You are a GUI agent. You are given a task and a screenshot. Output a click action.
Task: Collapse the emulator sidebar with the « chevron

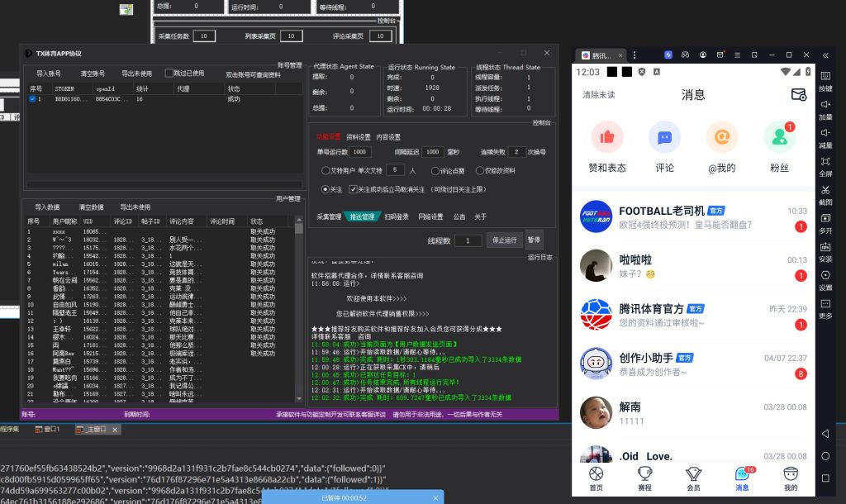(825, 55)
